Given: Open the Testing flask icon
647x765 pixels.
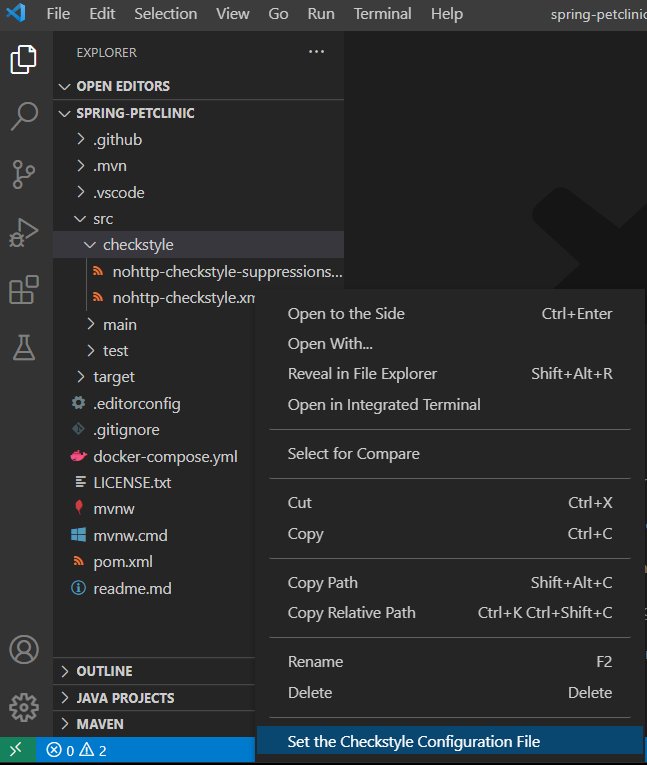Looking at the screenshot, I should [x=24, y=347].
